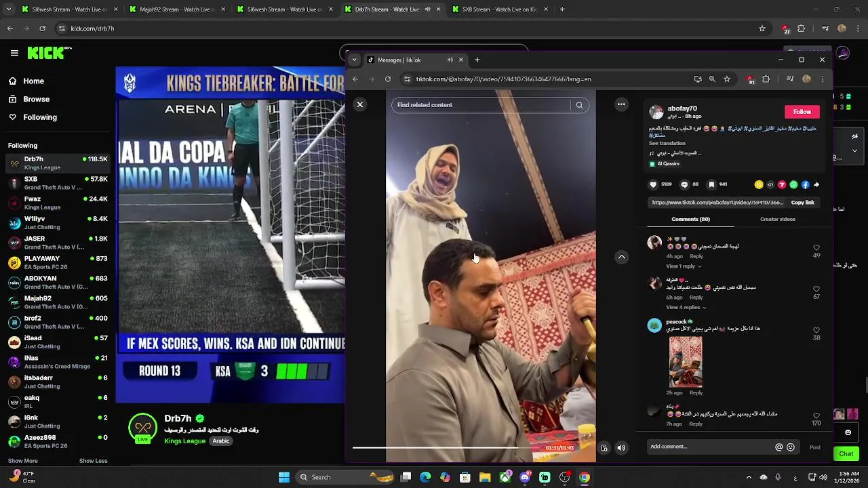Open a new tab in Kick browser window

click(x=562, y=9)
